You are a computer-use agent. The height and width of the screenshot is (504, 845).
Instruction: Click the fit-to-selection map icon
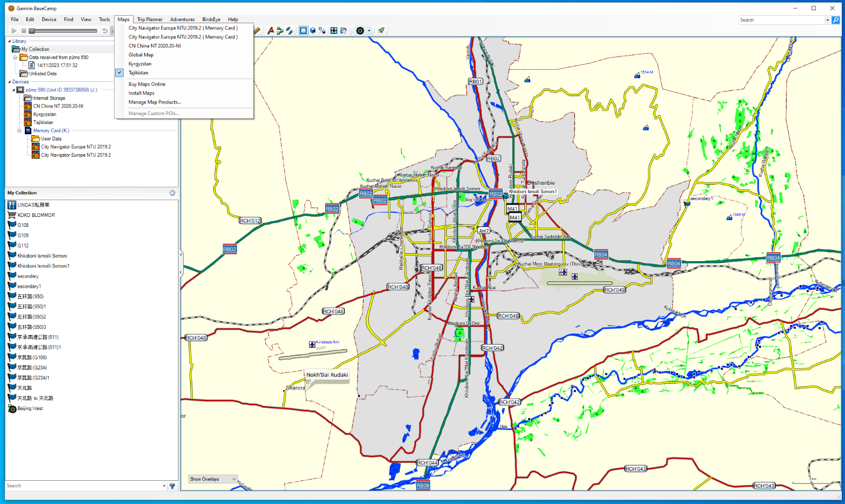click(334, 31)
